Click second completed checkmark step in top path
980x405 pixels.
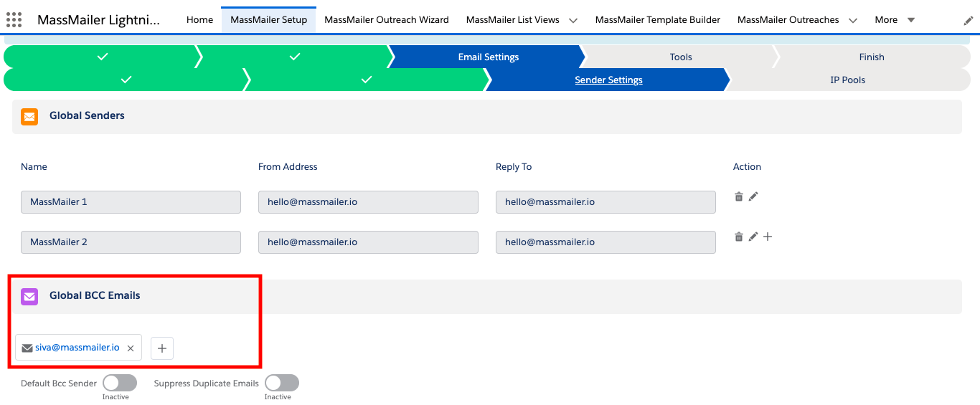[295, 57]
